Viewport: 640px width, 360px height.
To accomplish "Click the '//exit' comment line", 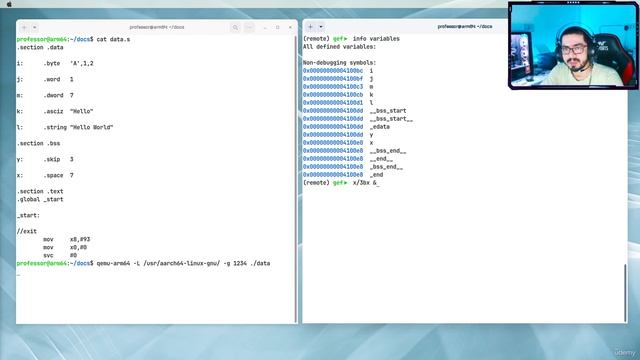I will [27, 231].
